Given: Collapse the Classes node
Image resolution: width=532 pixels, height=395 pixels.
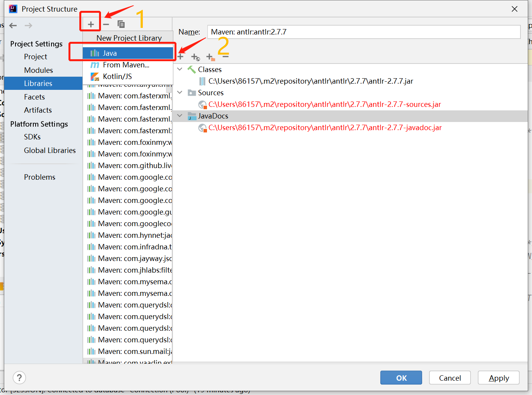Looking at the screenshot, I should tap(180, 69).
